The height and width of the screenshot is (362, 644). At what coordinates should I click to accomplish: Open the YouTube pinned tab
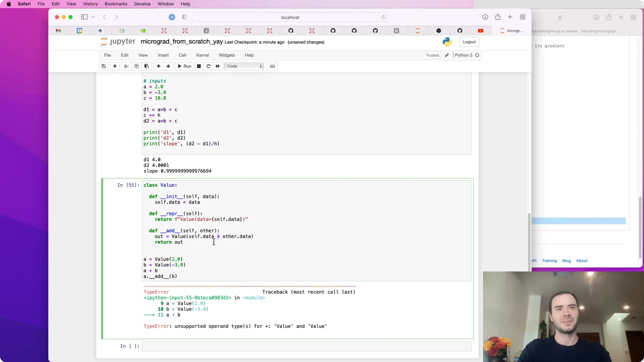(481, 30)
